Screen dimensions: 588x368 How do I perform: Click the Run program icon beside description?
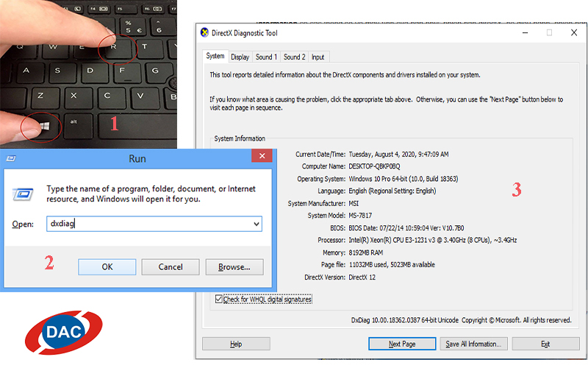24,194
